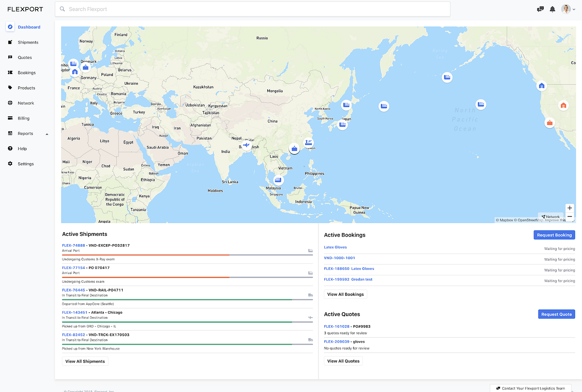This screenshot has width=582, height=392.
Task: Click the airplane shipment marker near India
Action: click(246, 145)
